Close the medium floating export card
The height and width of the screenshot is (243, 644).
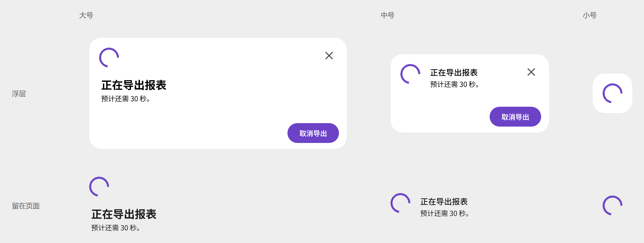click(x=531, y=72)
